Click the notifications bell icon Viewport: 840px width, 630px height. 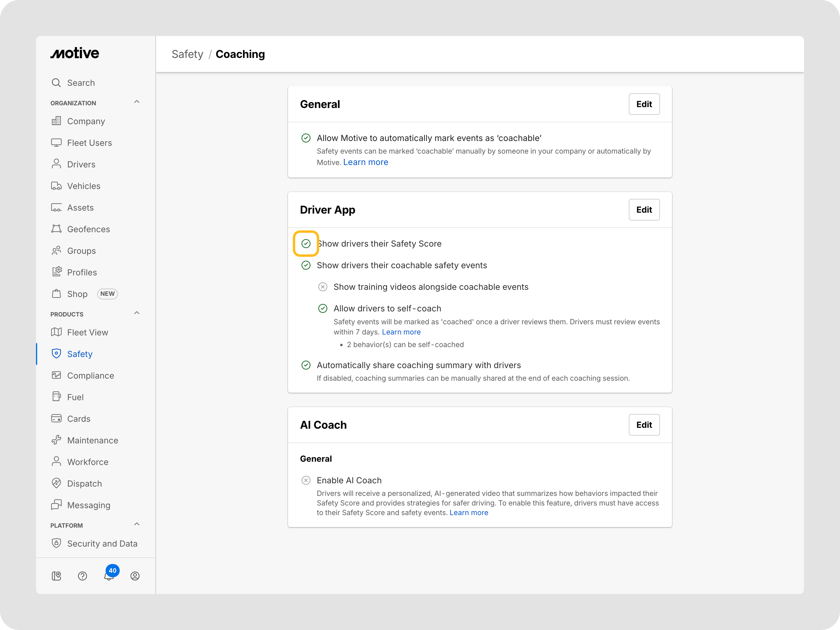click(109, 576)
